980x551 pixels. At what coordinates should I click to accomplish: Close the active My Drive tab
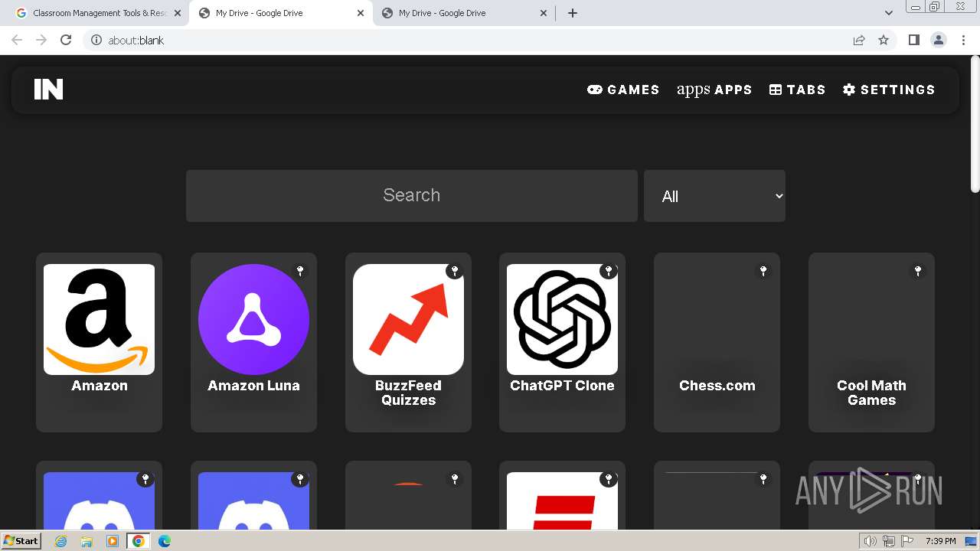[x=361, y=13]
